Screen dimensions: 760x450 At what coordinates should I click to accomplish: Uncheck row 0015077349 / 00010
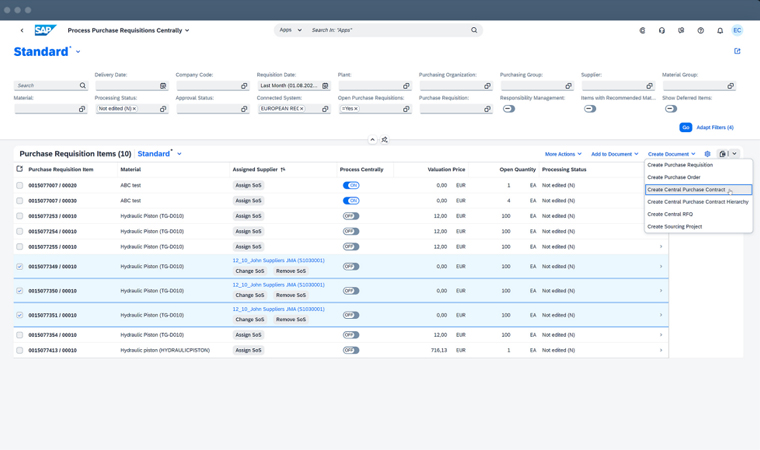(x=20, y=267)
